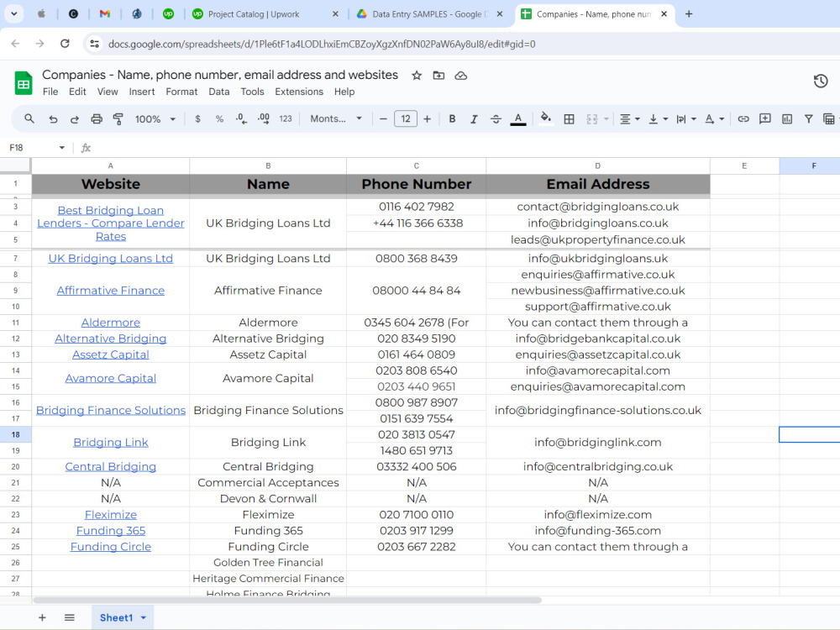The image size is (840, 630).
Task: Print the spreadsheet
Action: click(97, 119)
